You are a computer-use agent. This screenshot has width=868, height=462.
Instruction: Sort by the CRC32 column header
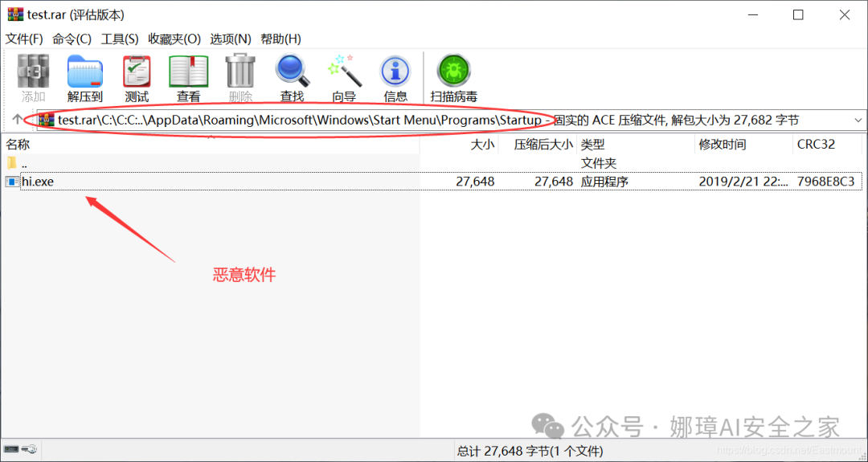816,145
